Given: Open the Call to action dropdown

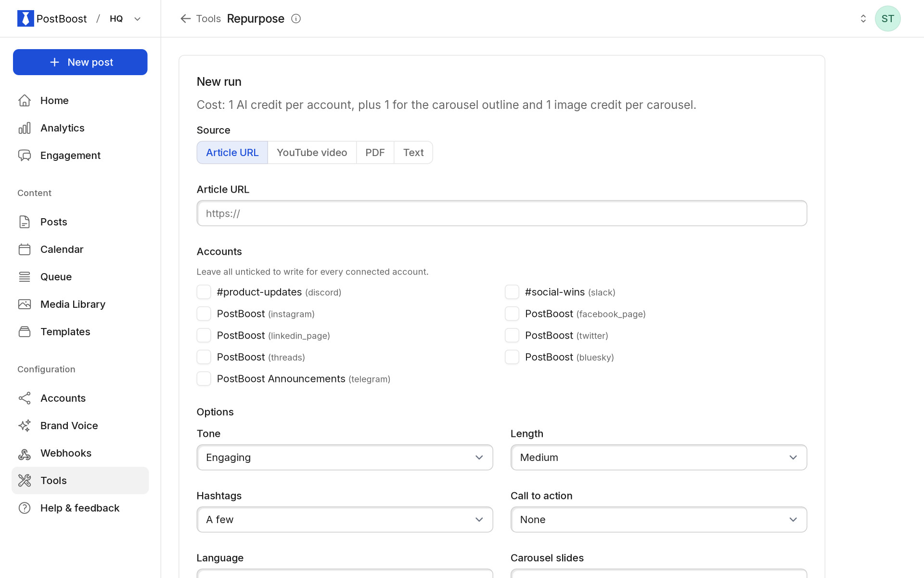Looking at the screenshot, I should point(658,519).
